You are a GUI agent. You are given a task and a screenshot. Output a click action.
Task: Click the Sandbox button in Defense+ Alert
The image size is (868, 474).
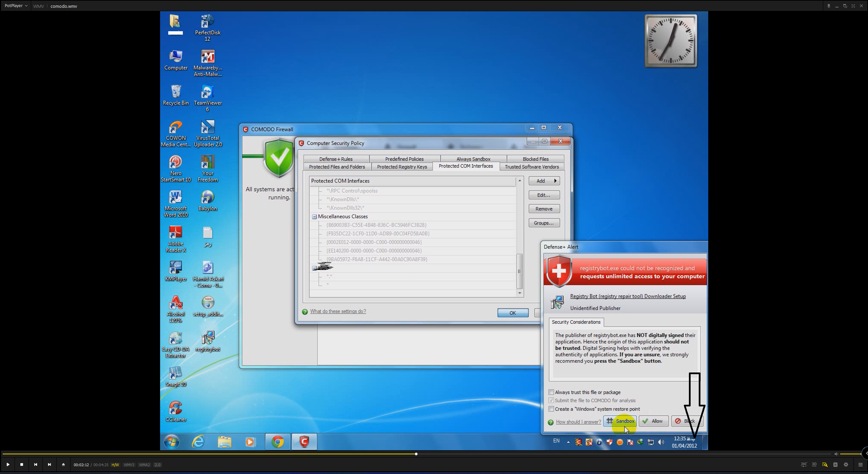[x=620, y=421]
